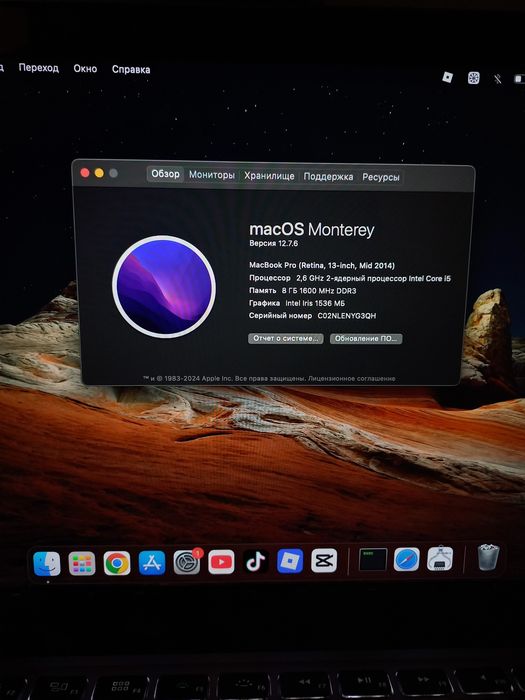525x700 pixels.
Task: Open the Trash in the Dock
Action: click(488, 557)
